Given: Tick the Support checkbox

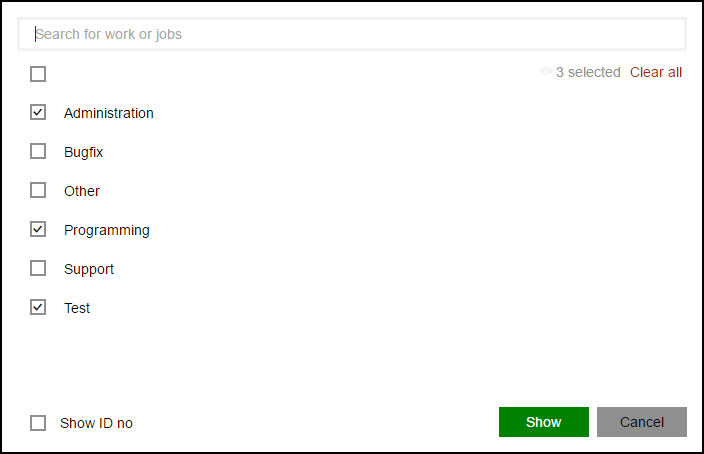Looking at the screenshot, I should [38, 269].
